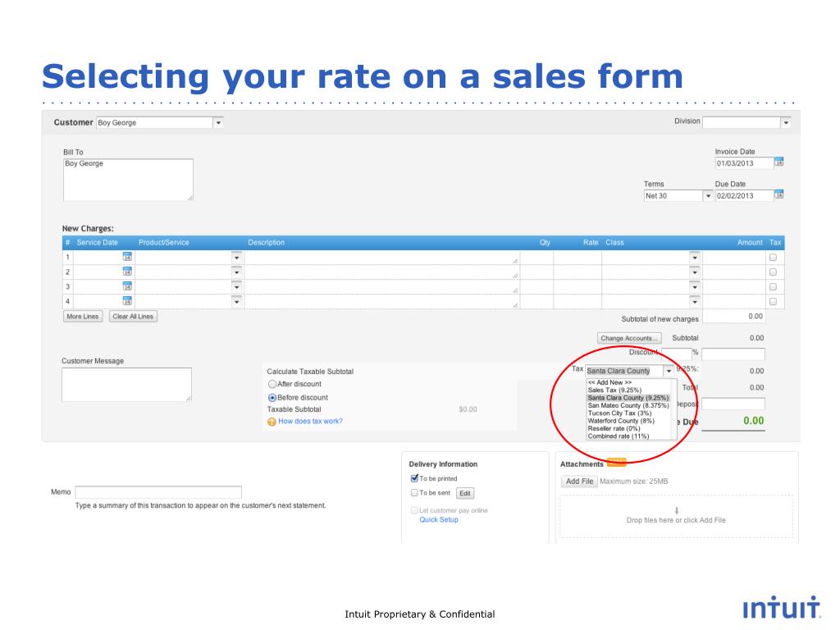Screen dimensions: 840x630
Task: Choose Tucson City Tax (3%) option
Action: 619,413
